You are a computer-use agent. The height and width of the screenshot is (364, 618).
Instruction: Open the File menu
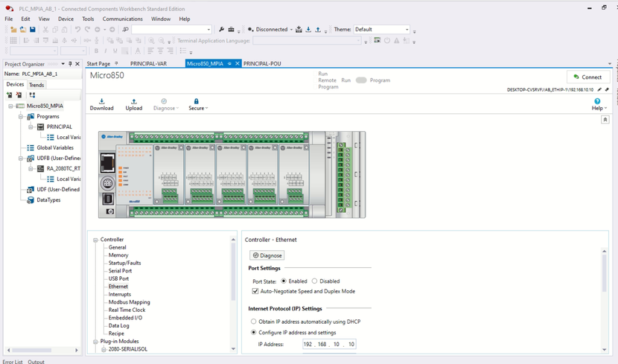click(x=9, y=19)
